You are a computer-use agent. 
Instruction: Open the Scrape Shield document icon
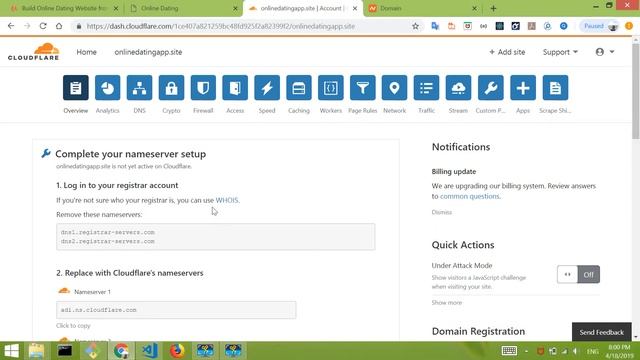tap(555, 88)
